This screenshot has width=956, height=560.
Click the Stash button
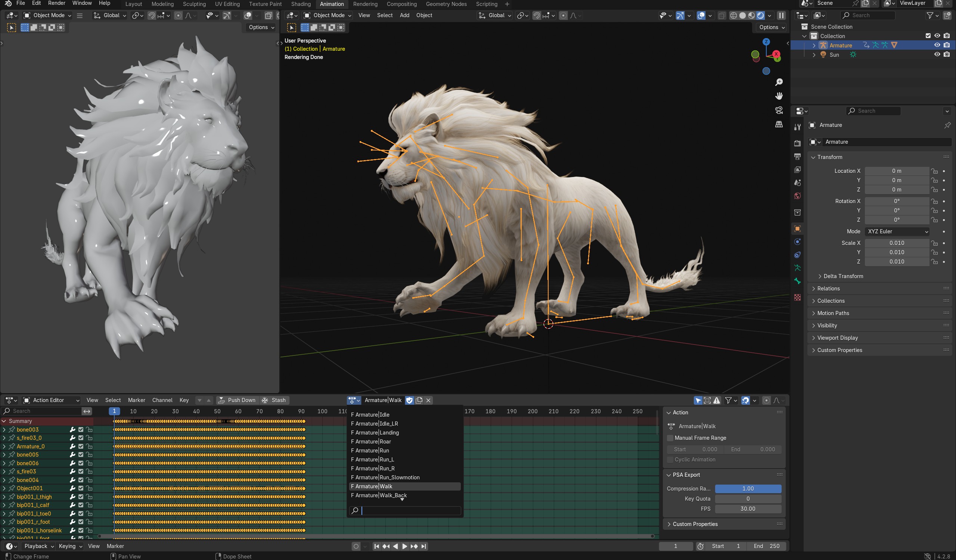click(274, 400)
